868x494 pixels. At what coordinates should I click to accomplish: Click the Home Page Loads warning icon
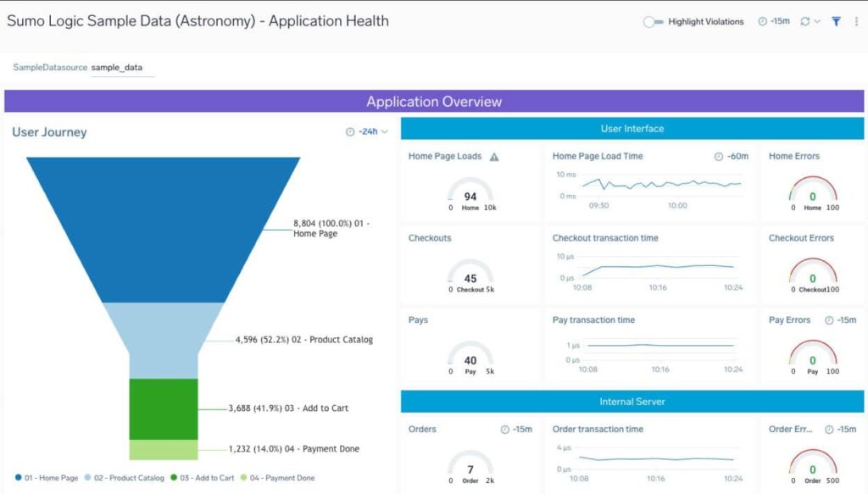click(494, 157)
